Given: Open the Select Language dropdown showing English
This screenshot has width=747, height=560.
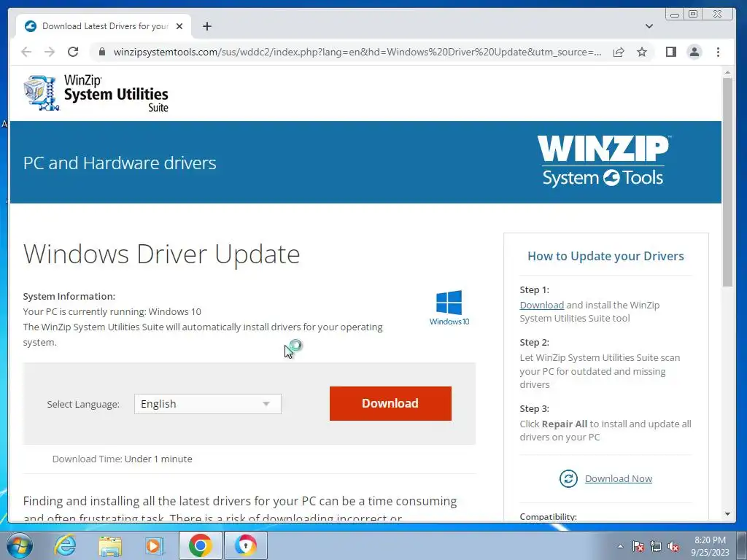Looking at the screenshot, I should [x=208, y=404].
